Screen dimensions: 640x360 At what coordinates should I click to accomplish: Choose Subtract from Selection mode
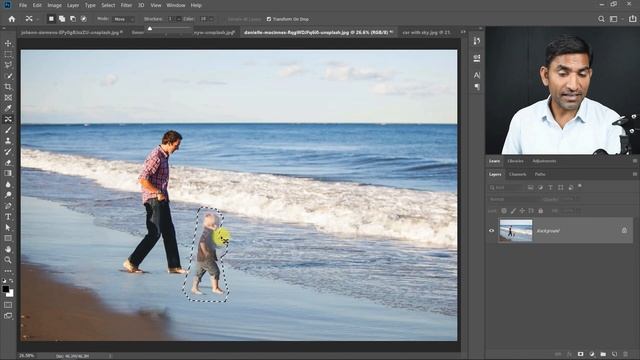(x=73, y=19)
